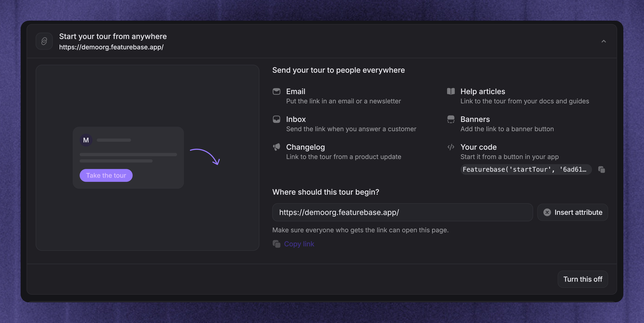The width and height of the screenshot is (644, 323).
Task: Click the Your code brackets icon
Action: coord(451,147)
